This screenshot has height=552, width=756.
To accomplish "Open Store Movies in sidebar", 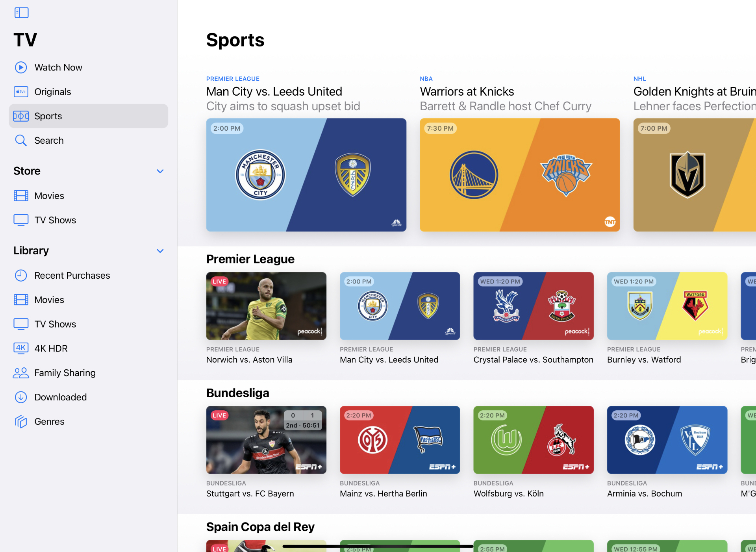I will pyautogui.click(x=49, y=196).
